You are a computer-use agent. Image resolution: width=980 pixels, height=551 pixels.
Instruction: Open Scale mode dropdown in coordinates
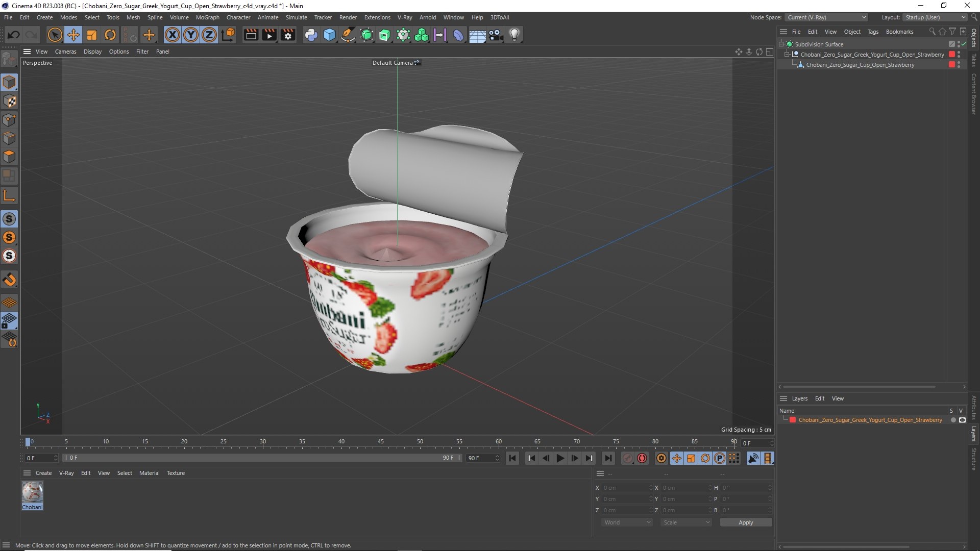[x=685, y=522]
